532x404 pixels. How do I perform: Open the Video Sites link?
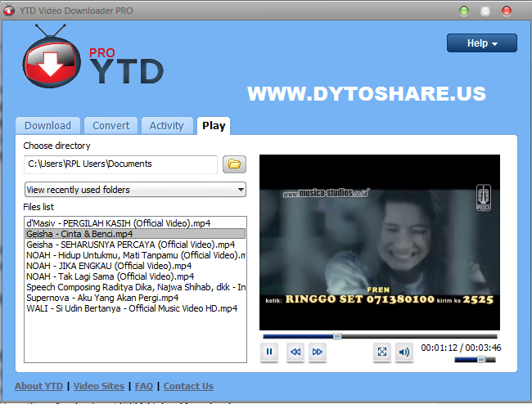pyautogui.click(x=99, y=386)
